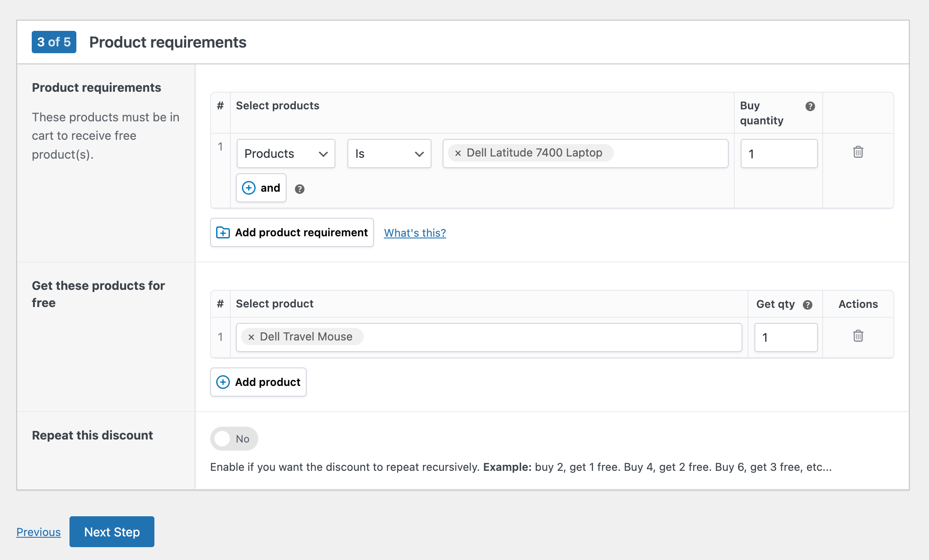Click inside the free product select field

549,337
